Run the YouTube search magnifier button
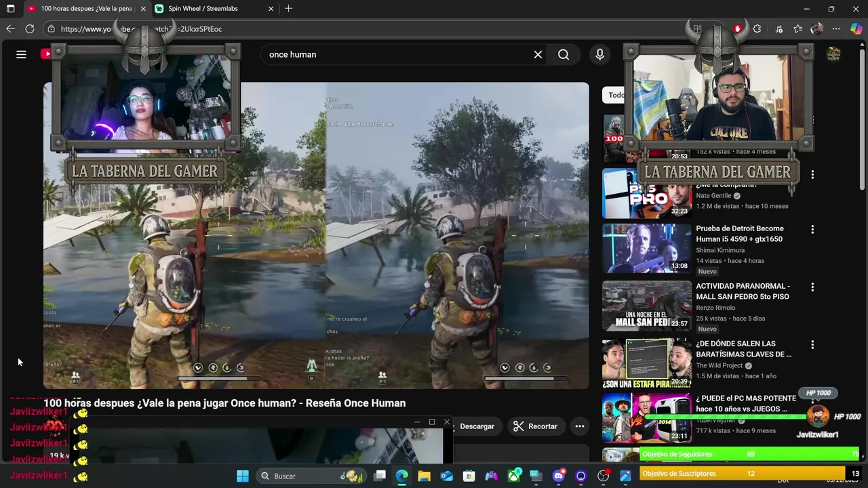 coord(564,54)
